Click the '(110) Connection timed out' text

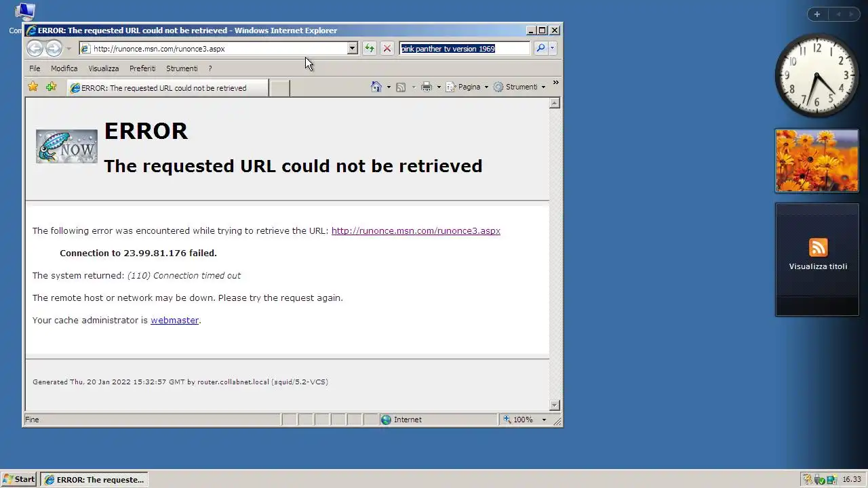point(184,275)
